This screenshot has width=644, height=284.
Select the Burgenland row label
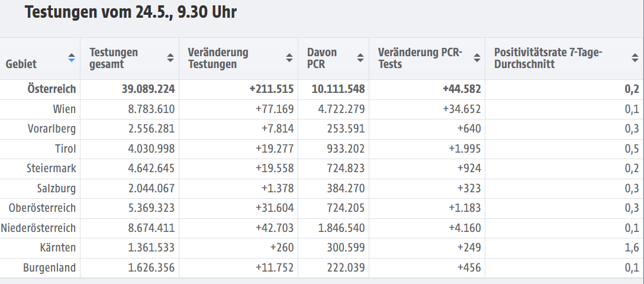click(50, 267)
